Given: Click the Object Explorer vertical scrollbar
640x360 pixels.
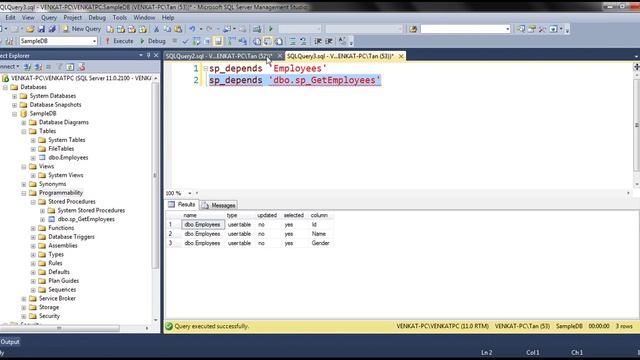Looking at the screenshot, I should pyautogui.click(x=156, y=176).
